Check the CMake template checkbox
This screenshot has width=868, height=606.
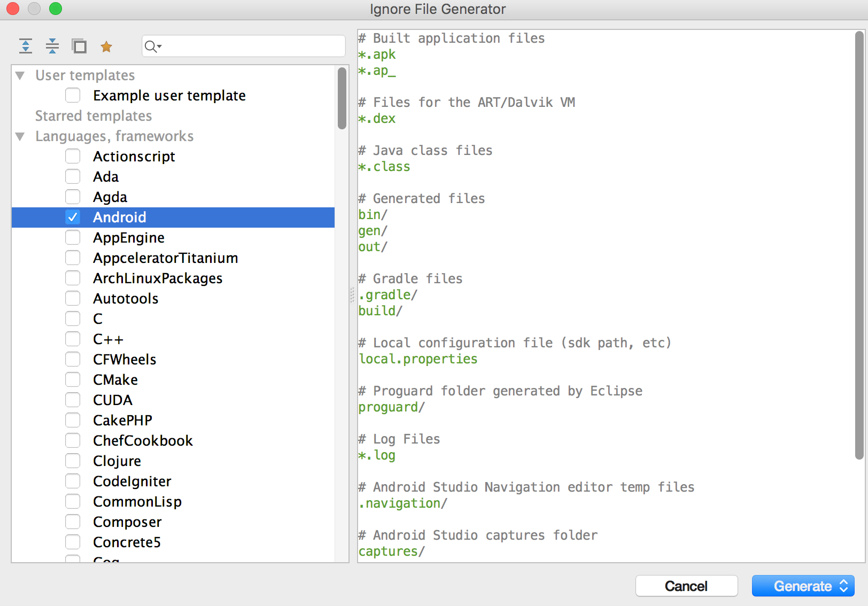point(73,379)
